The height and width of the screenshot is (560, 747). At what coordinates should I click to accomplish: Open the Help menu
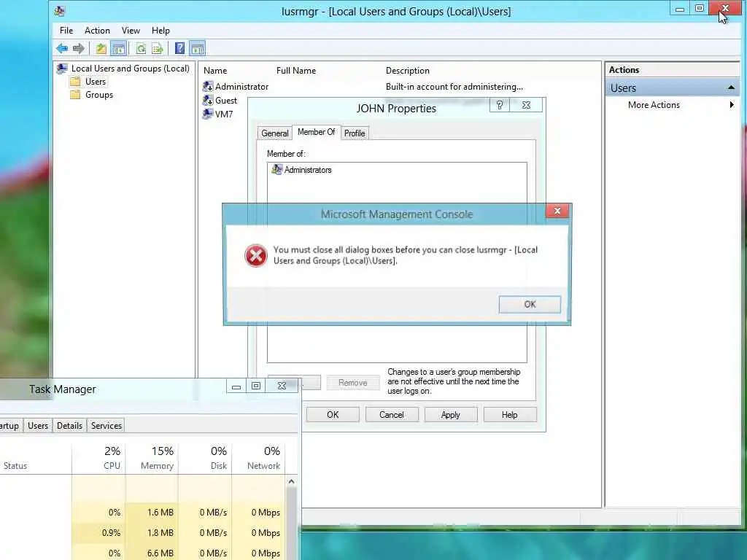[160, 31]
